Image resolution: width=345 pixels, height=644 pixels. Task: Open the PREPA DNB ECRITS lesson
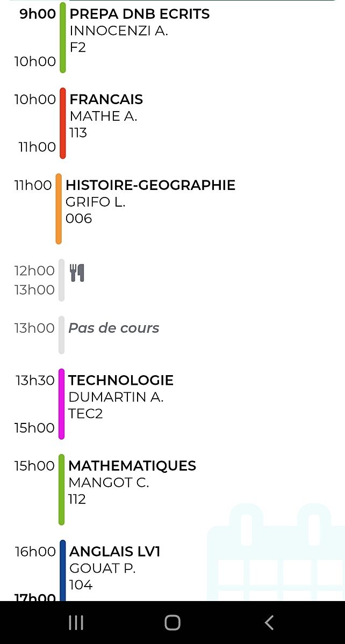point(140,14)
